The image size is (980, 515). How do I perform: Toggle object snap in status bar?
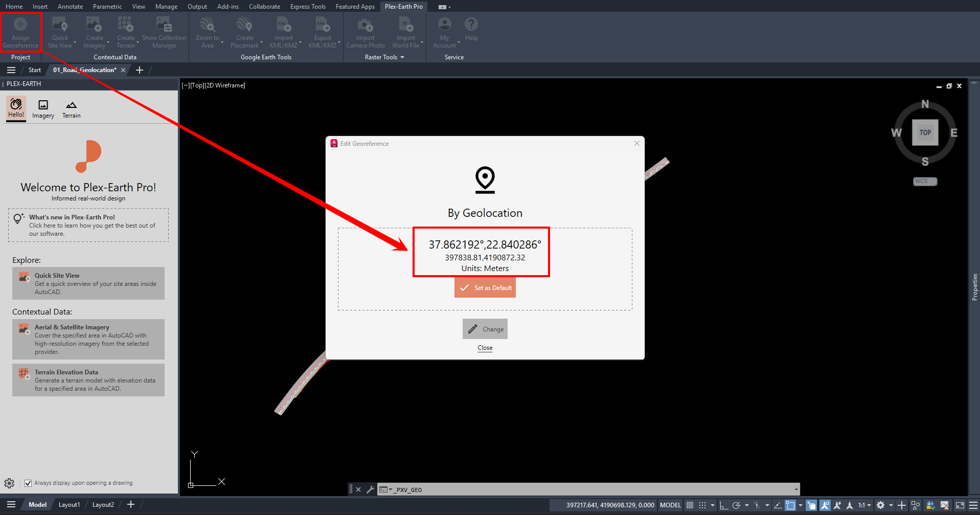(x=790, y=505)
